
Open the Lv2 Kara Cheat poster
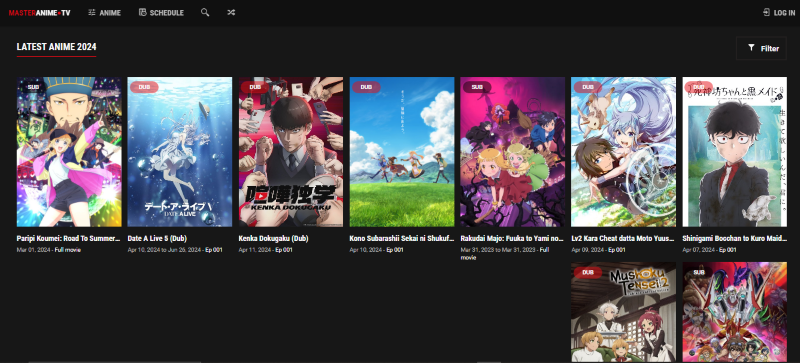[623, 152]
